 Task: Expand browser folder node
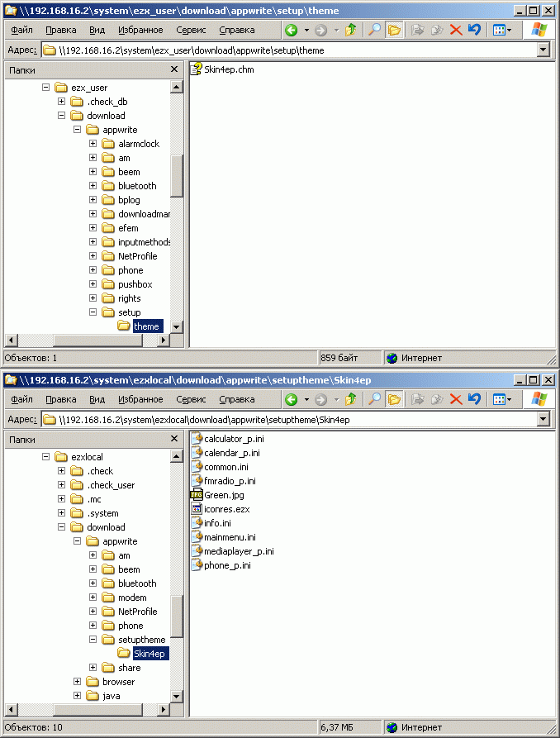click(x=77, y=682)
